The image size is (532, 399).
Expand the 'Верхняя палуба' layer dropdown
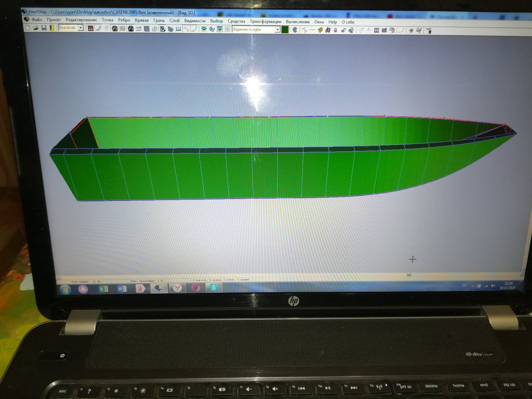pyautogui.click(x=277, y=30)
